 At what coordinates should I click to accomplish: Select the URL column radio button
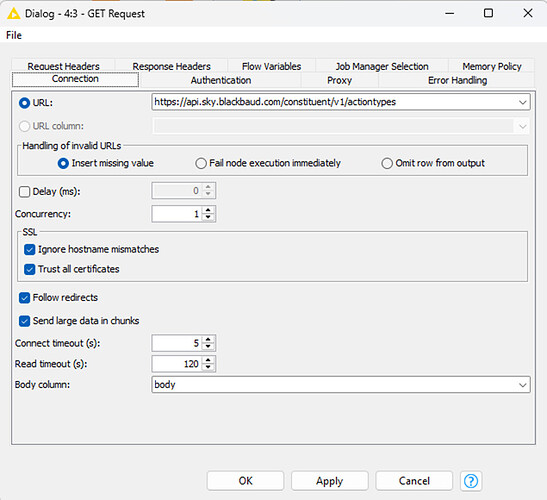[x=24, y=126]
